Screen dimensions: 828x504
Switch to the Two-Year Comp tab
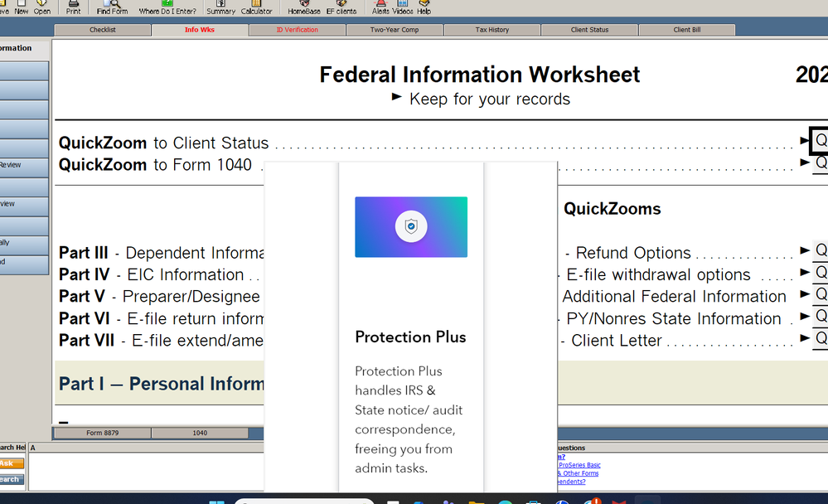pyautogui.click(x=395, y=28)
